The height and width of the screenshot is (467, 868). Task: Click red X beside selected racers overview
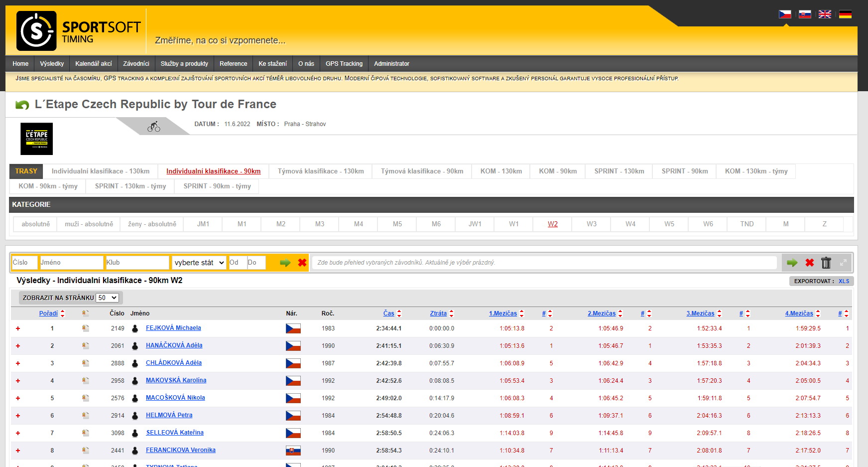point(810,263)
